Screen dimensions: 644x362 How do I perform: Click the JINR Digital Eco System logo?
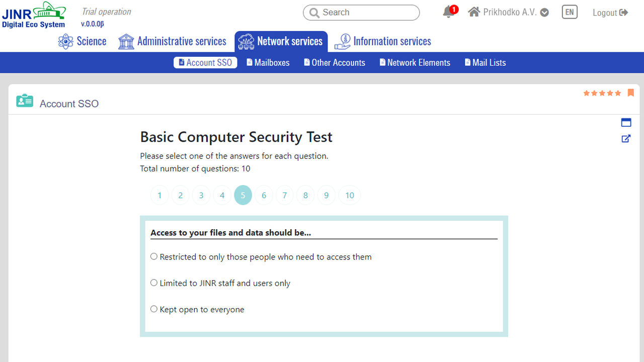34,16
